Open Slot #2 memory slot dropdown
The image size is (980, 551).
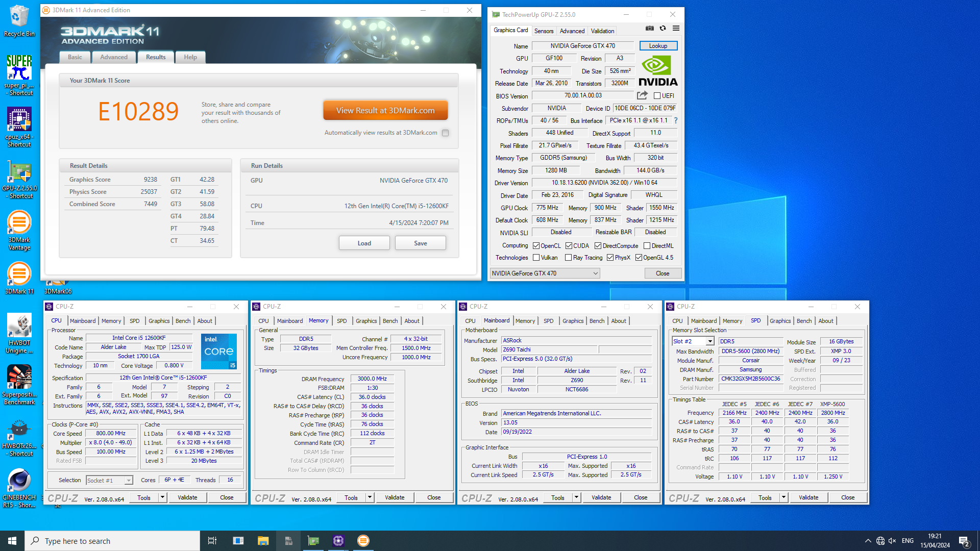(693, 341)
